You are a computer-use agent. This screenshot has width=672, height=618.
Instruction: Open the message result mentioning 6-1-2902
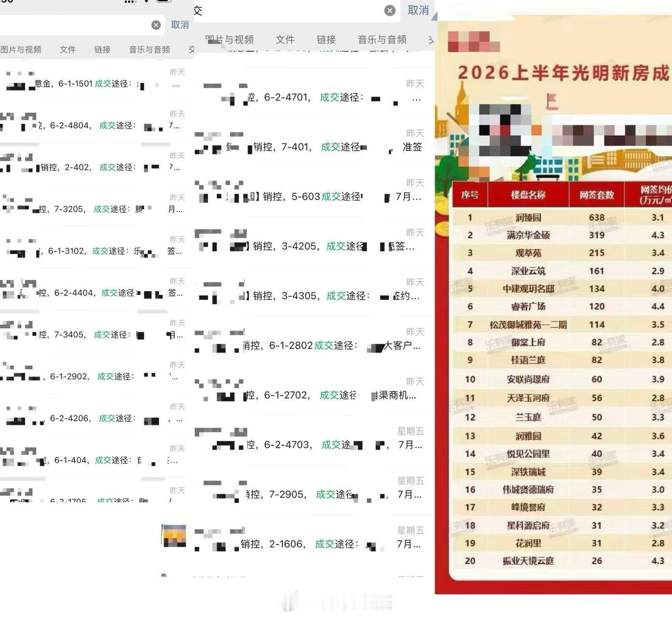click(97, 373)
